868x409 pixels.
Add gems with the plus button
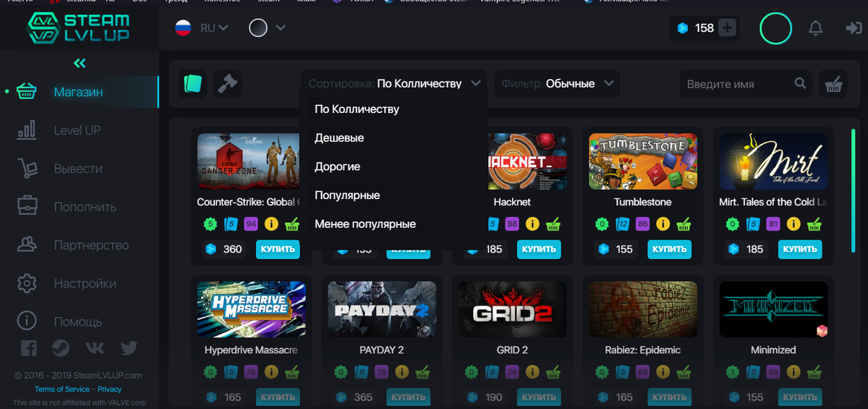727,28
